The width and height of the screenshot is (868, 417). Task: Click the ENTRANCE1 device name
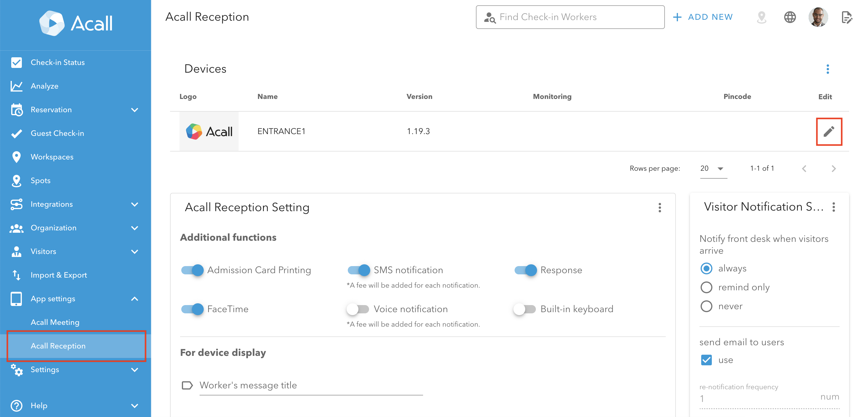[x=281, y=131]
